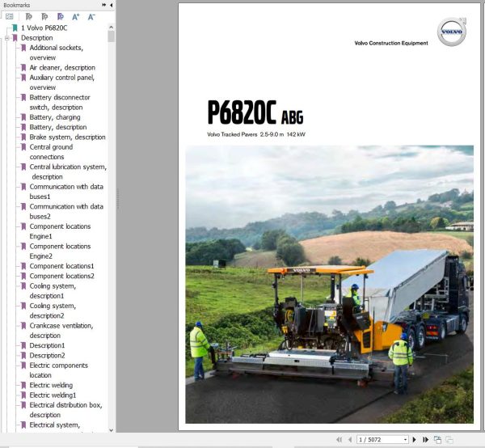Open Battery, charging bookmark
The width and height of the screenshot is (485, 448).
coord(55,117)
